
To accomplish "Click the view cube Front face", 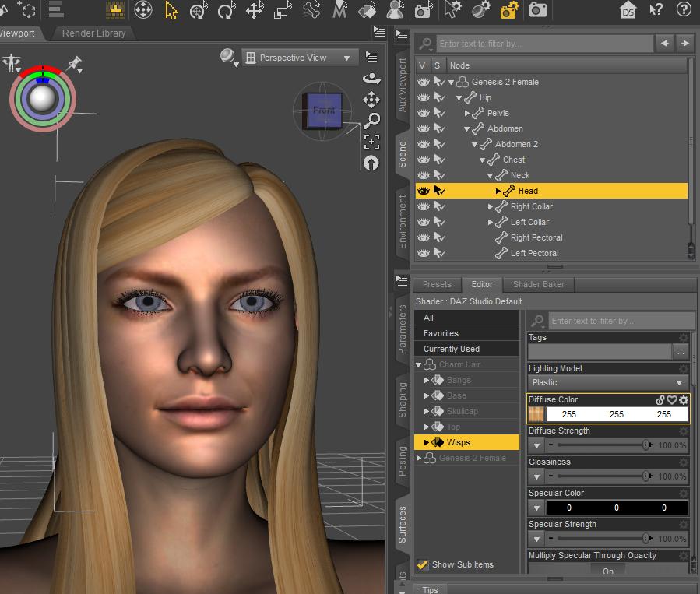I will (x=323, y=111).
